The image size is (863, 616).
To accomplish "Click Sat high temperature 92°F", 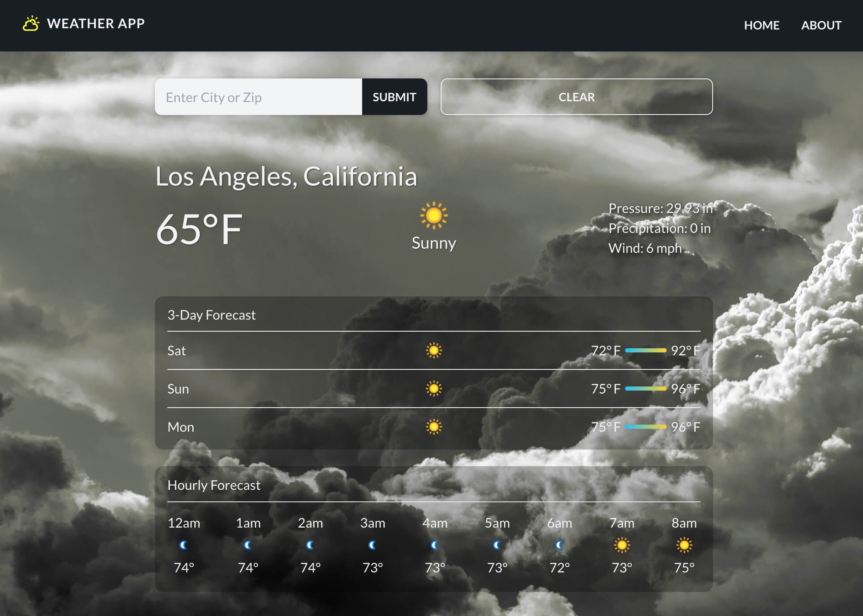I will (686, 351).
